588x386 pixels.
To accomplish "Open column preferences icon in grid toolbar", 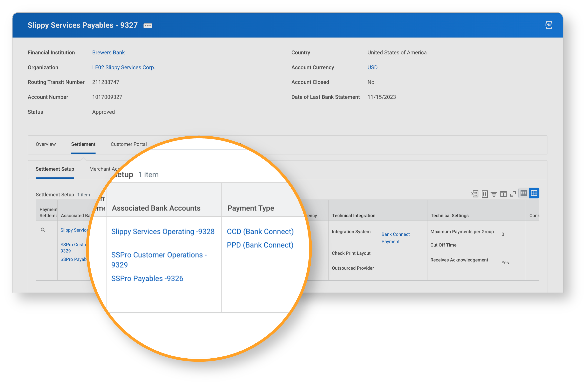I will coord(503,194).
